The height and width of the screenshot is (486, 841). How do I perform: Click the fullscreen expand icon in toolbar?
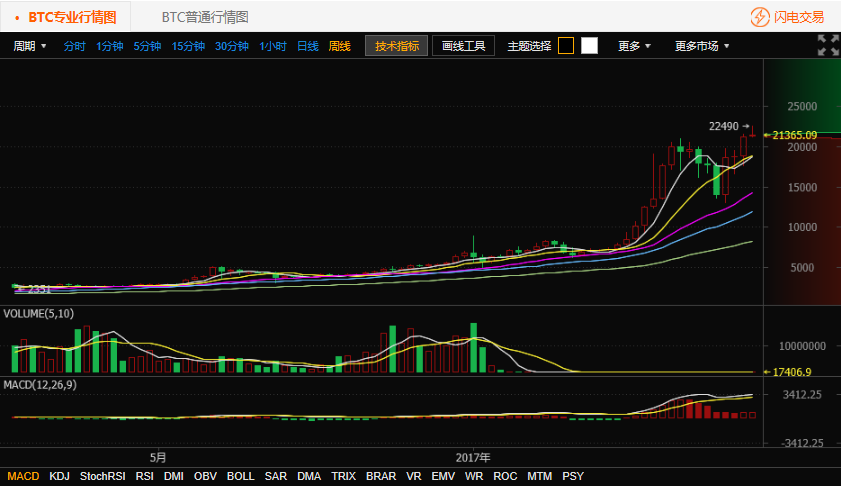coord(828,45)
